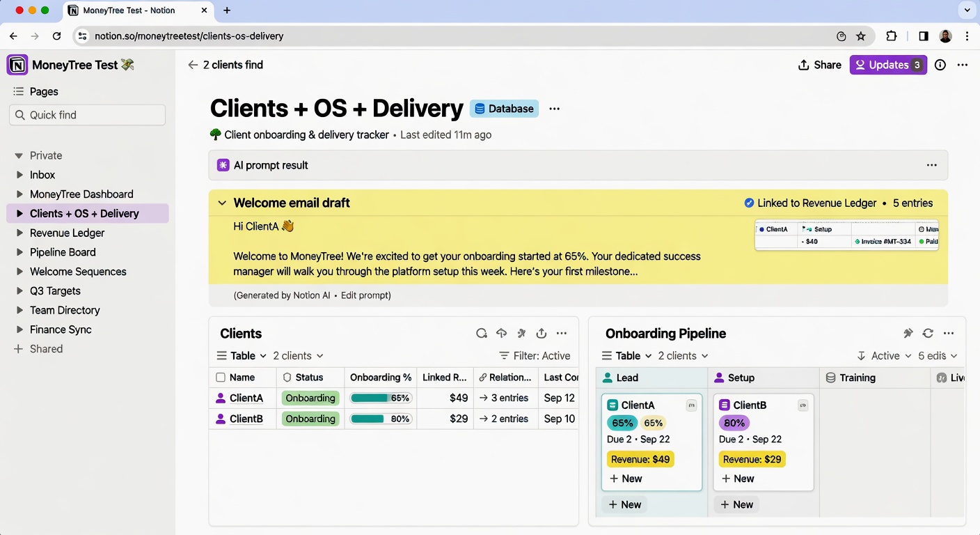Click ClientB onboarding 80% progress bar

[x=381, y=419]
